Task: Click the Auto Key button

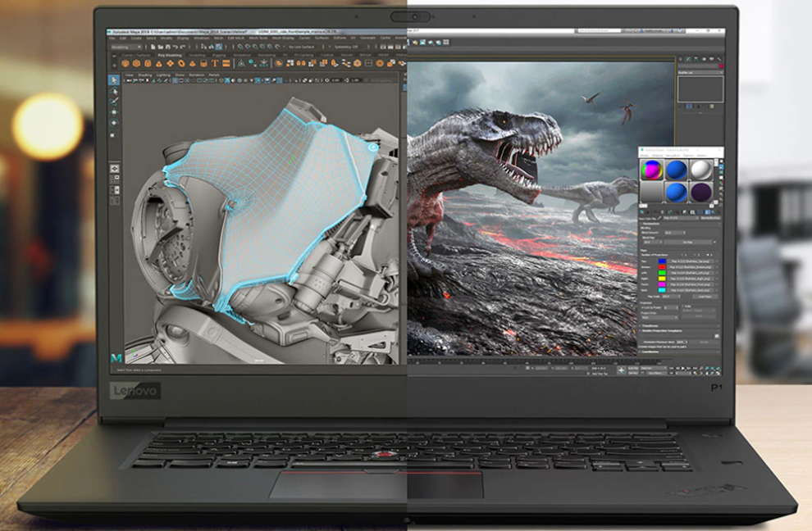Action: [633, 368]
